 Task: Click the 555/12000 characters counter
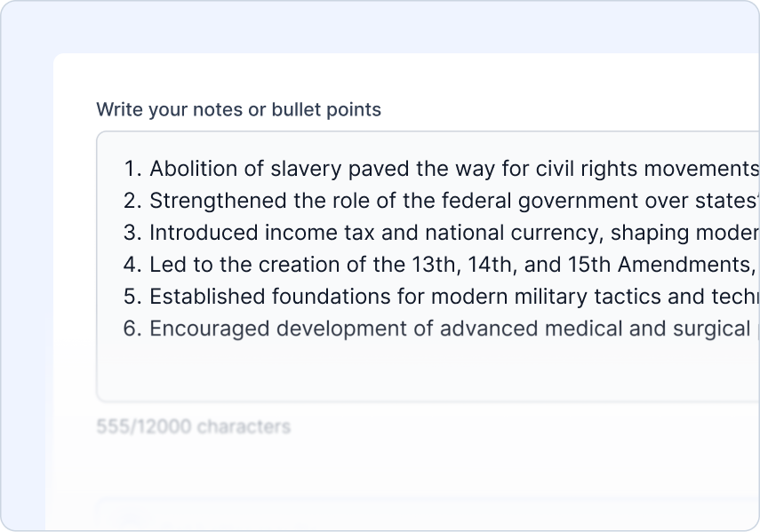(194, 426)
